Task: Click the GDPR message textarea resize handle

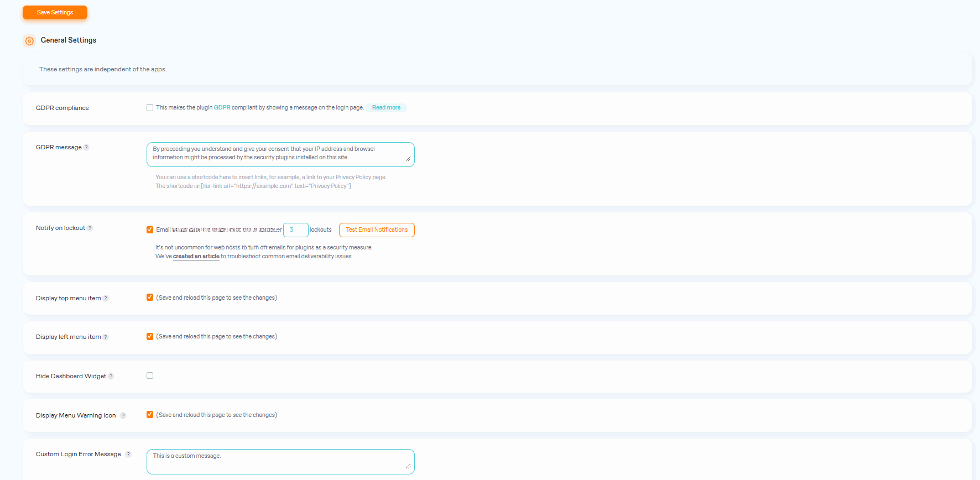Action: click(408, 159)
